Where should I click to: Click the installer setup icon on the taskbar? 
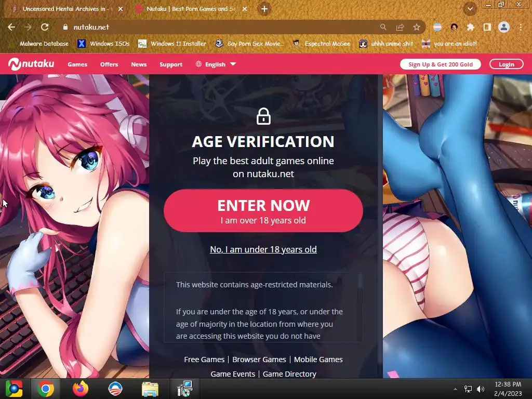tap(185, 389)
